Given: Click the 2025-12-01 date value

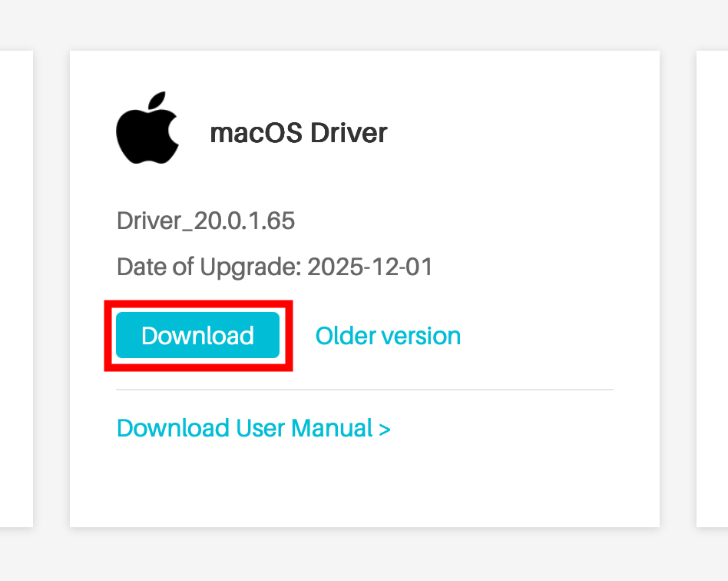Looking at the screenshot, I should (x=370, y=267).
